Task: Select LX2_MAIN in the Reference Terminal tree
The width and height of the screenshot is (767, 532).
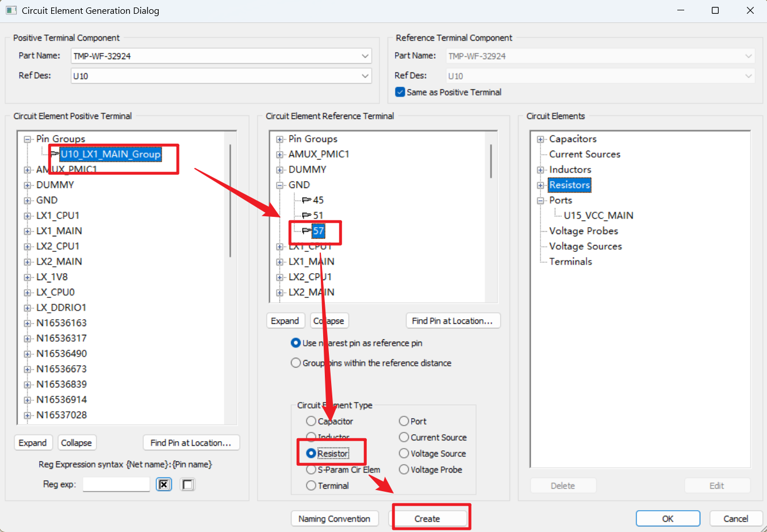Action: coord(311,292)
